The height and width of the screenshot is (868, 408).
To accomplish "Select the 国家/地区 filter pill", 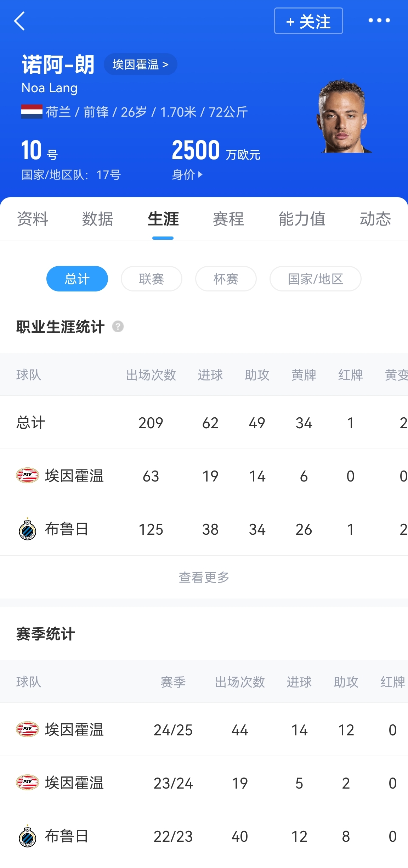I will (x=315, y=279).
